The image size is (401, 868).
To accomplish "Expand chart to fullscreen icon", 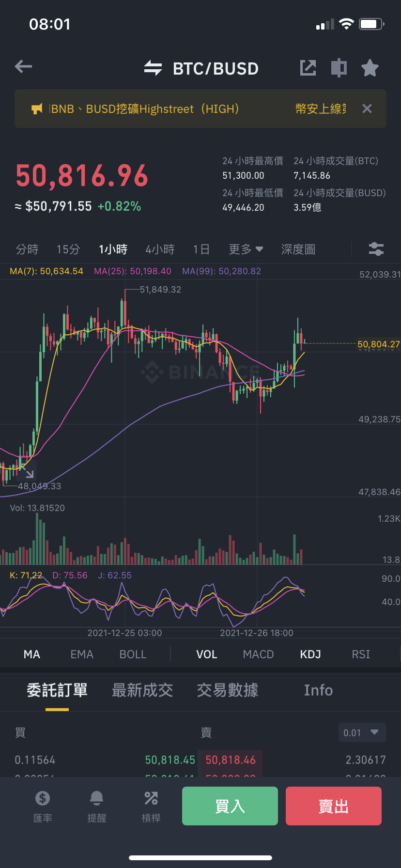I will (x=27, y=471).
